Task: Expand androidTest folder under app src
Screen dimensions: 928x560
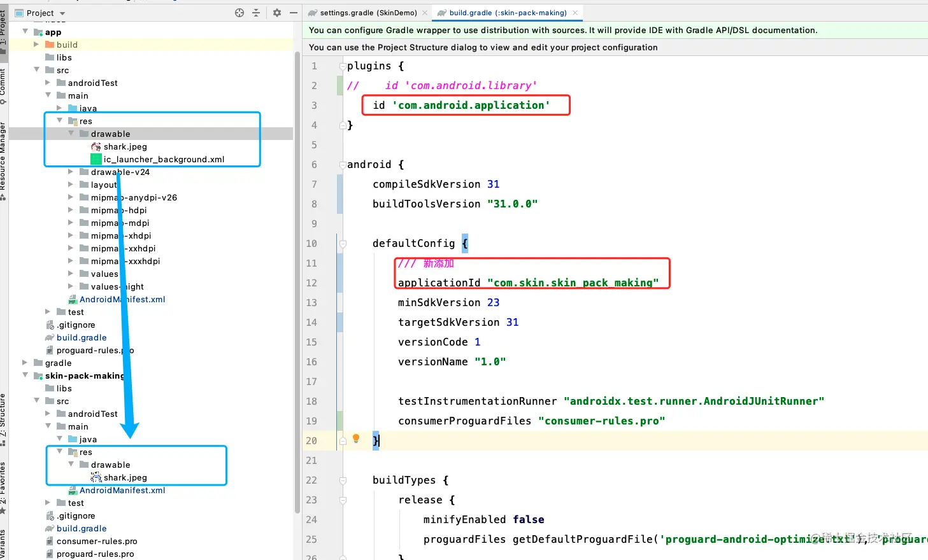Action: (x=48, y=83)
